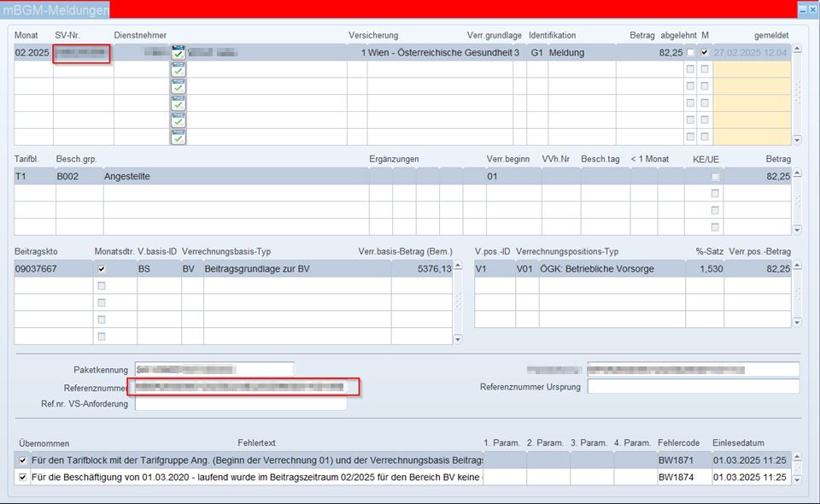820x504 pixels.
Task: Uncheck the 'M' checkbox in first row
Action: coord(705,53)
